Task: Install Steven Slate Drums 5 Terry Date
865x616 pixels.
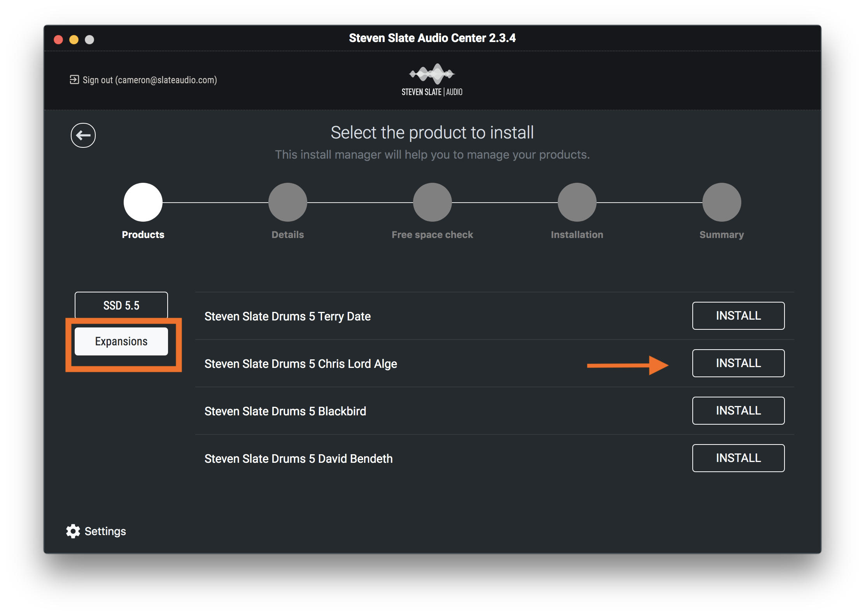Action: pos(738,316)
